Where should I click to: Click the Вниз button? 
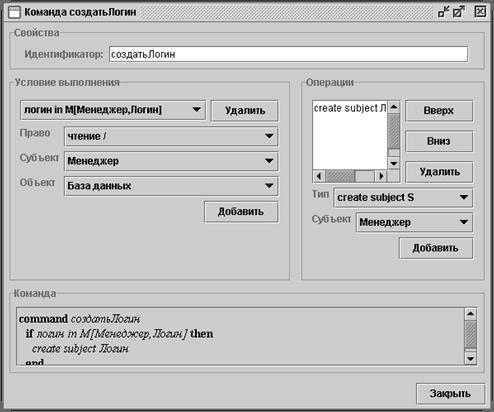439,141
